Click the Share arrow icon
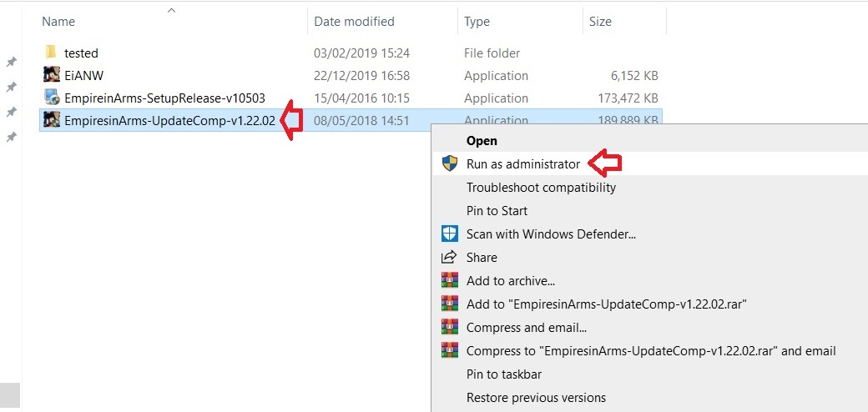This screenshot has width=868, height=412. 450,257
